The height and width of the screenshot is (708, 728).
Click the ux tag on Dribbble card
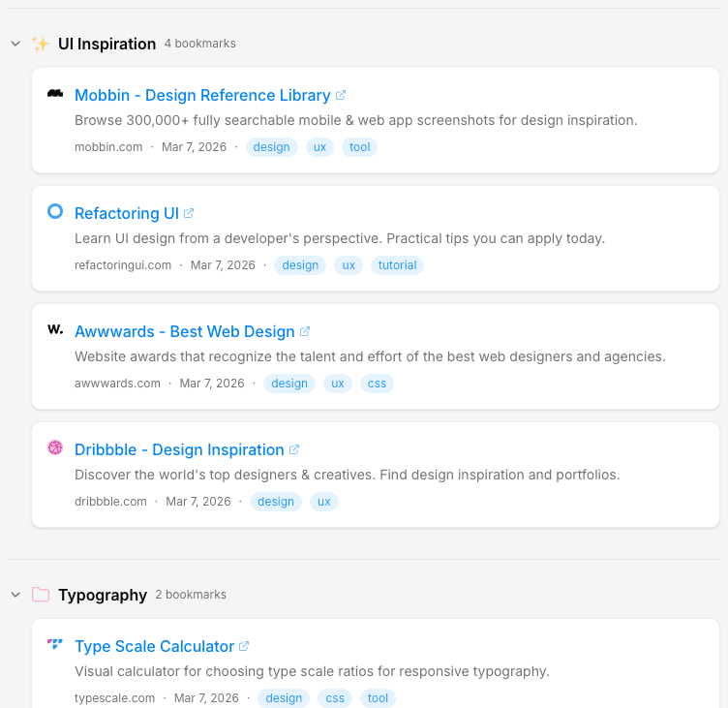[x=324, y=502]
